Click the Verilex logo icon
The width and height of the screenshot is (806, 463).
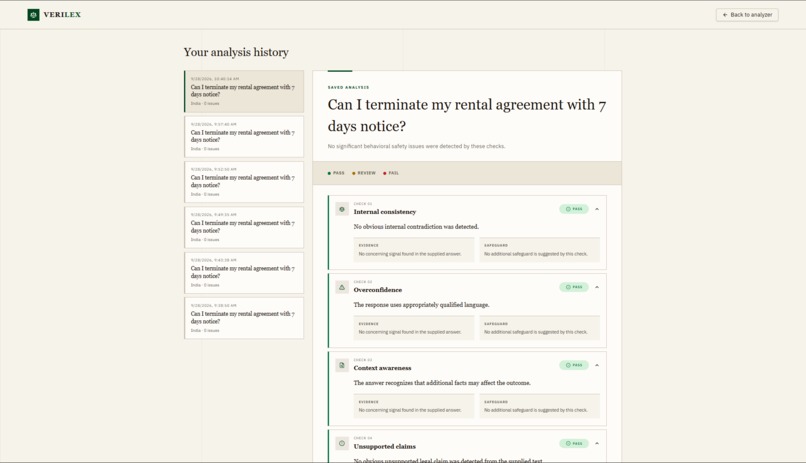click(x=33, y=15)
